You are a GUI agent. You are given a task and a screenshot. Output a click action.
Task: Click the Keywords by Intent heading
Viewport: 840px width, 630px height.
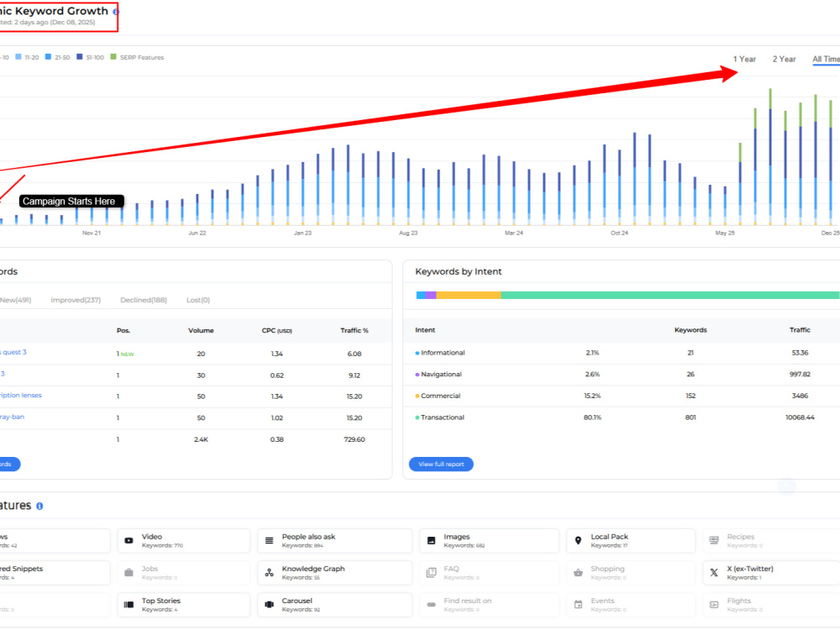(459, 271)
